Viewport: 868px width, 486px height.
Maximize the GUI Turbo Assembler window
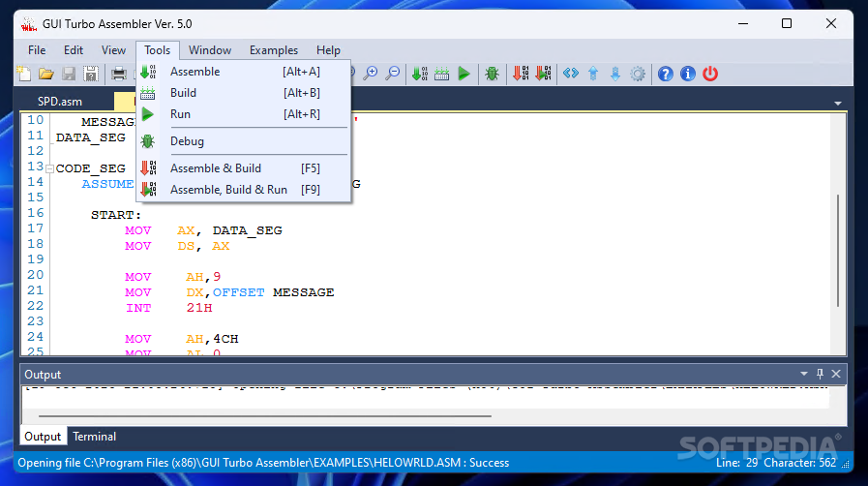787,24
